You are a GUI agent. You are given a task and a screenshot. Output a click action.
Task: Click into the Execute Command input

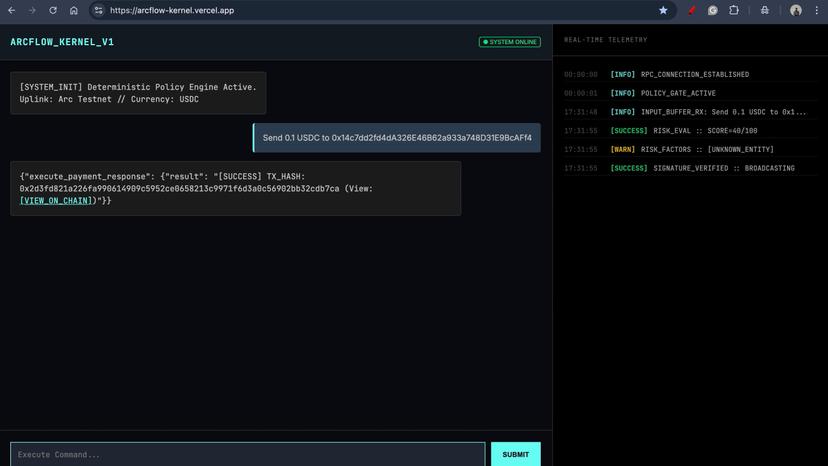[x=248, y=454]
